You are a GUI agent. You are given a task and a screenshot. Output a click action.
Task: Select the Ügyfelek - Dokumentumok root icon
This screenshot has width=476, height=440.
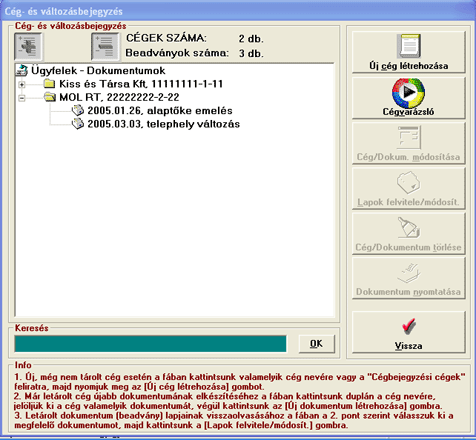click(x=22, y=71)
